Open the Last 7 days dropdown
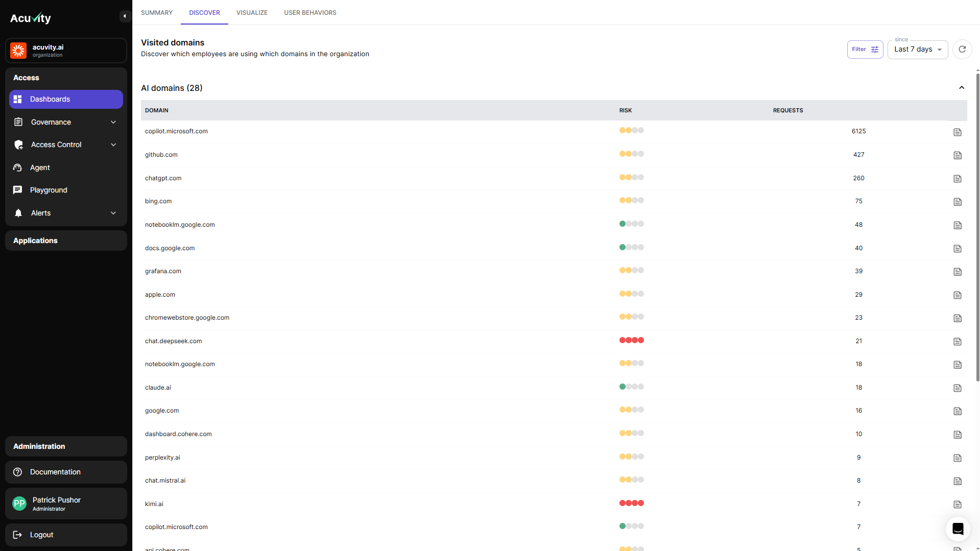The width and height of the screenshot is (980, 551). (918, 50)
